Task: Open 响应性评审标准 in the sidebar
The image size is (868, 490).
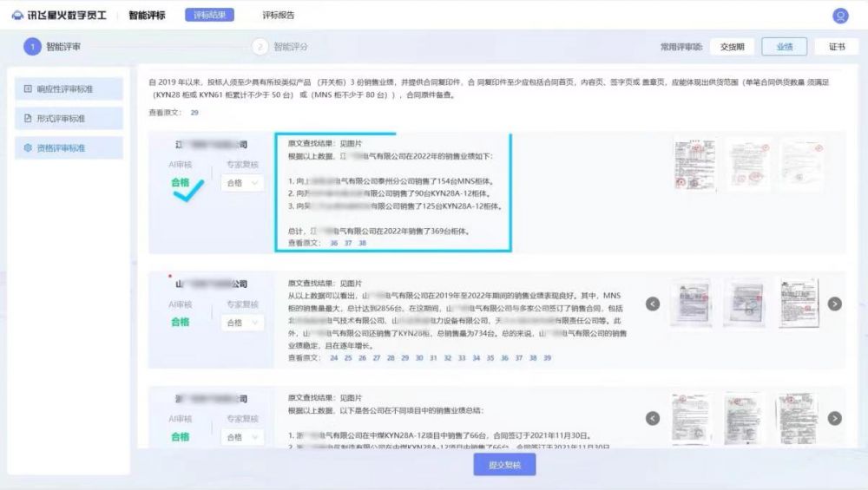Action: pos(69,89)
